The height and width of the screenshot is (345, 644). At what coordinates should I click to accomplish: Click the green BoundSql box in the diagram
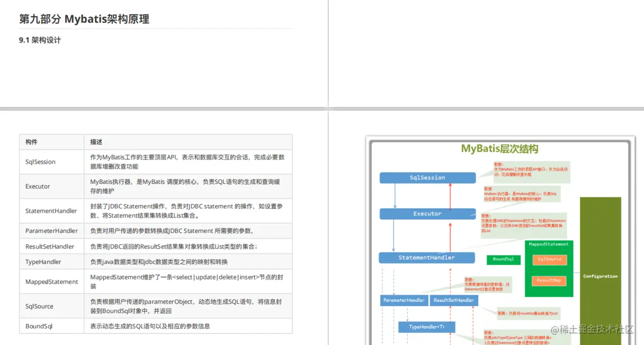pos(503,259)
